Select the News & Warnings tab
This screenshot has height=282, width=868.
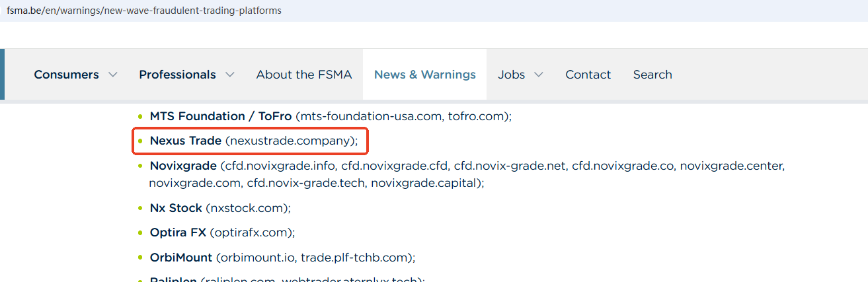point(425,75)
